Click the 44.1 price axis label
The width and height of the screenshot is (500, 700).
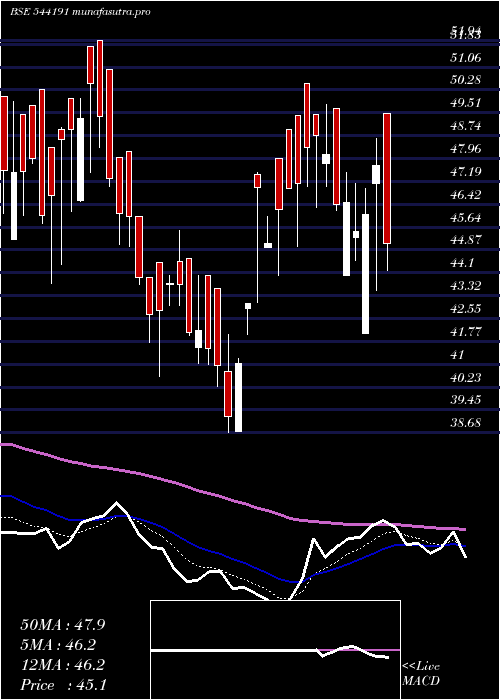tap(462, 263)
